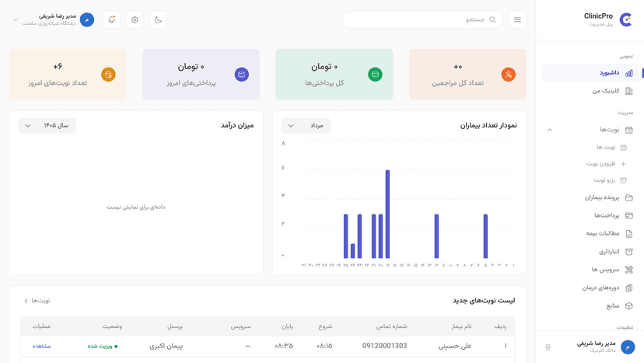The image size is (644, 363).
Task: Click personnel name پیمان اکبری
Action: (166, 346)
